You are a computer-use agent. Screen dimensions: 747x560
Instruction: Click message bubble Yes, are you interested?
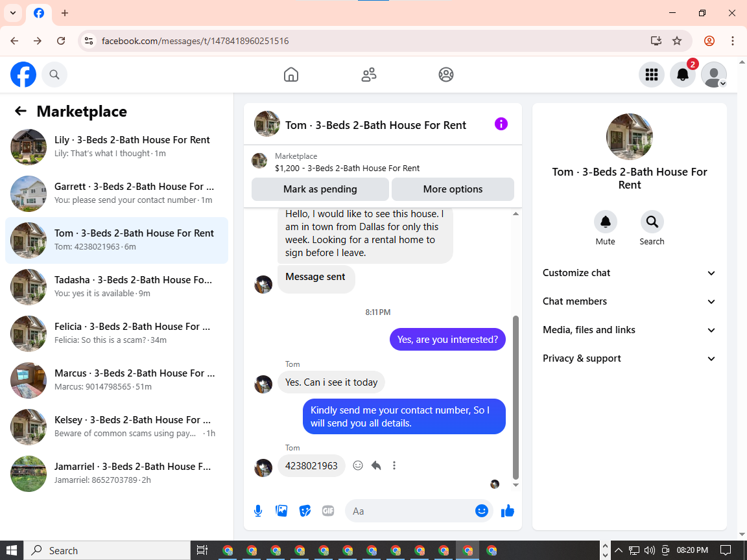447,340
